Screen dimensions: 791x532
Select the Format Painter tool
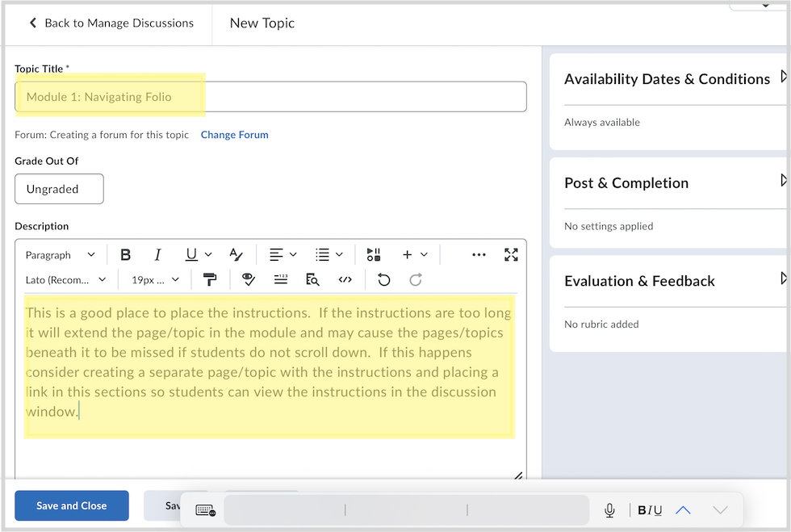click(210, 279)
